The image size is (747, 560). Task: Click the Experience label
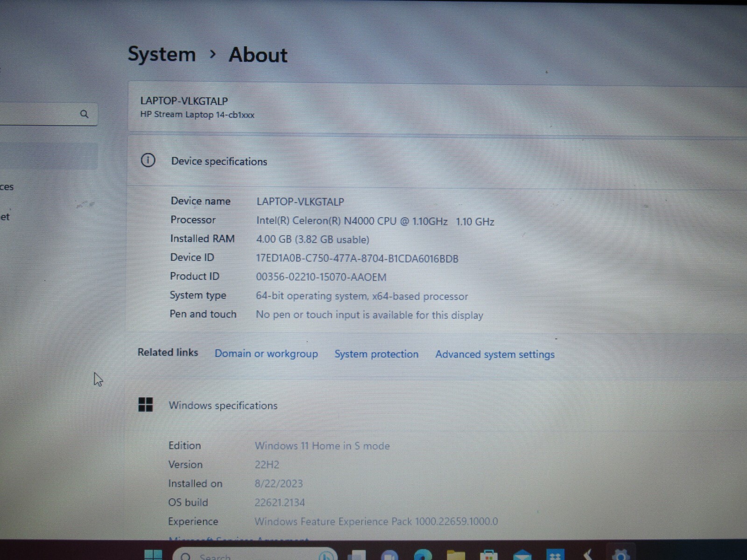[x=193, y=522]
